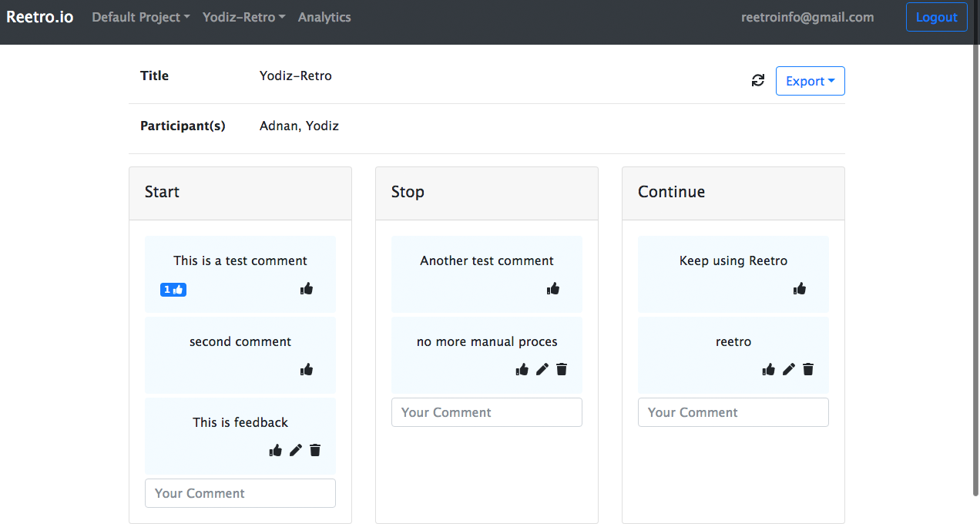Edit the 'reetro' comment with pencil

(x=789, y=370)
